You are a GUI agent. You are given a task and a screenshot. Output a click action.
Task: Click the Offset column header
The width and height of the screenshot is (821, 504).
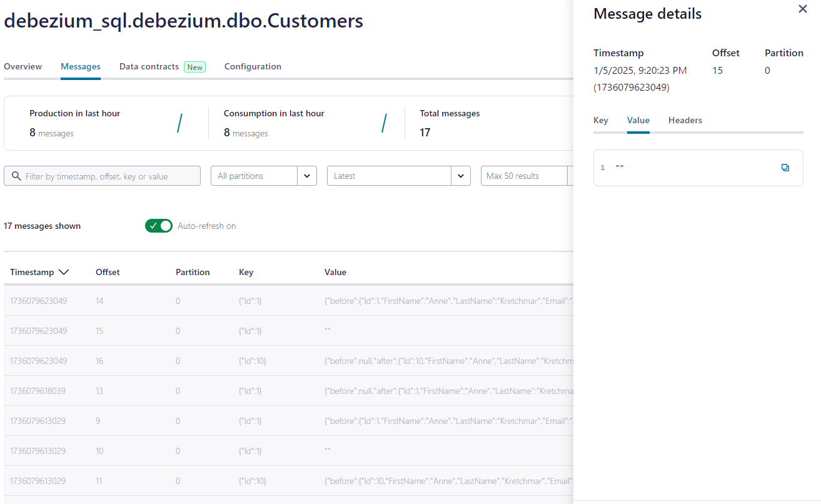click(108, 272)
